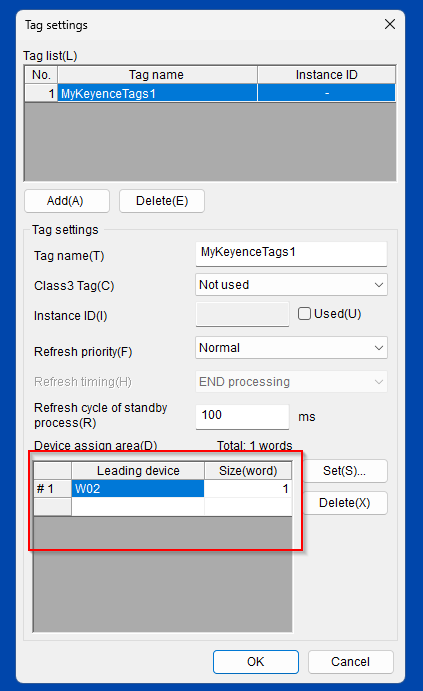Select MyKeyenceTags1 row in tag list
The height and width of the screenshot is (691, 423).
point(210,93)
